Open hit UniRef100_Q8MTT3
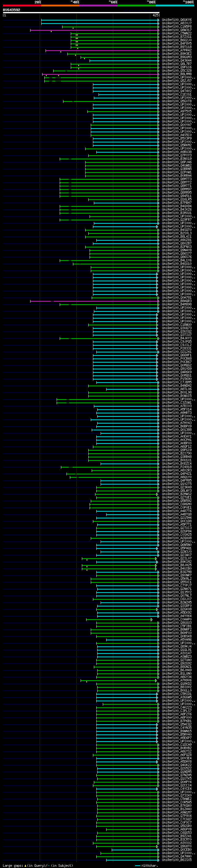The image size is (197, 868). click(x=177, y=179)
